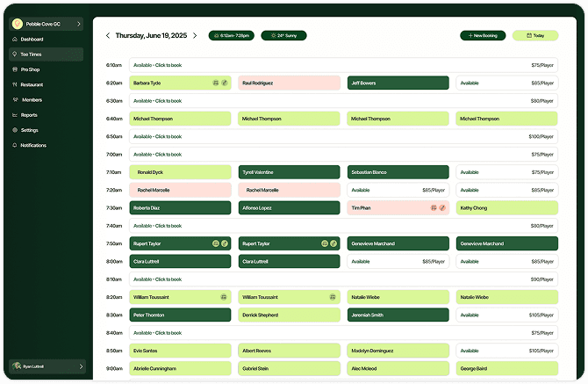Click the sunrise-sunset hours badge 6:12am-7:28pm
Screen dimensions: 588x384
pyautogui.click(x=232, y=36)
